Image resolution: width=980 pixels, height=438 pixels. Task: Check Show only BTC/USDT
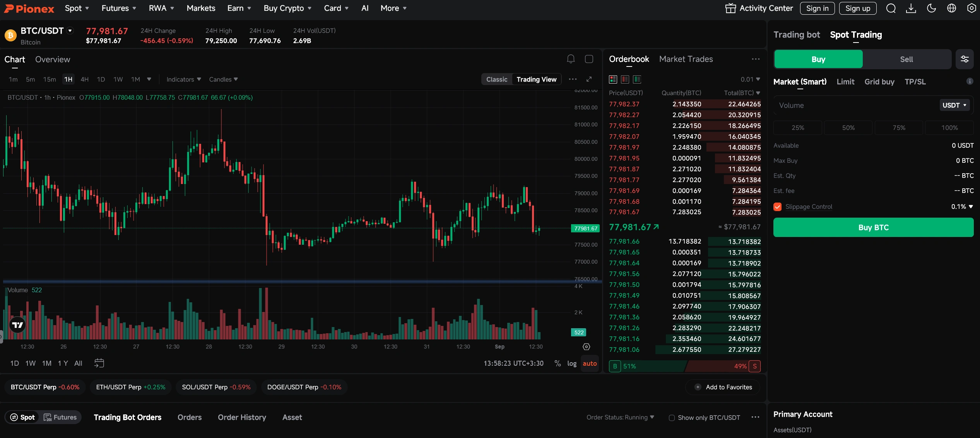(672, 418)
